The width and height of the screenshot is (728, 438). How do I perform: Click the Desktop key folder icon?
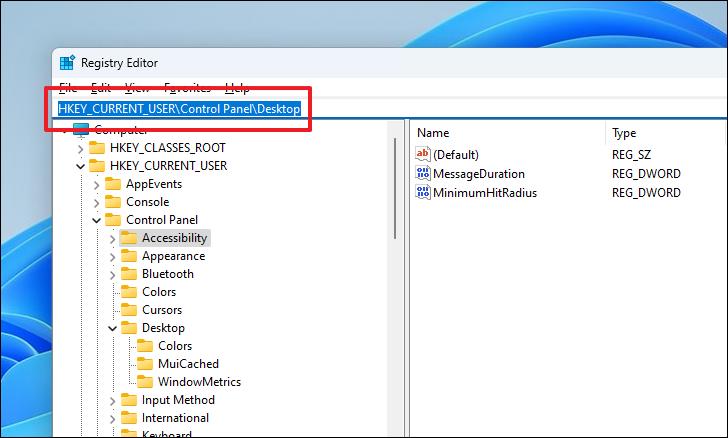tap(129, 328)
